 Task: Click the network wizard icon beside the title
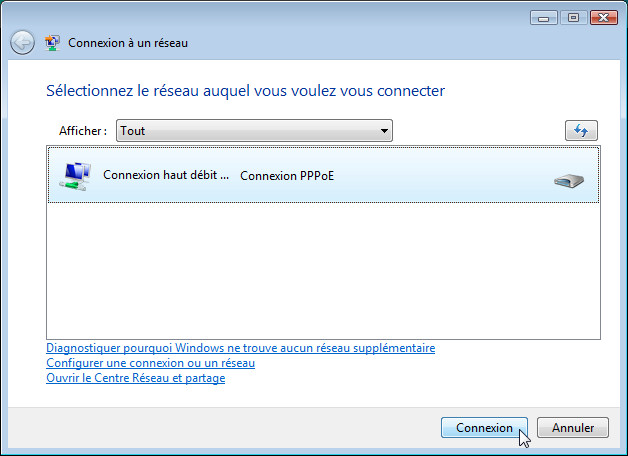coord(52,43)
